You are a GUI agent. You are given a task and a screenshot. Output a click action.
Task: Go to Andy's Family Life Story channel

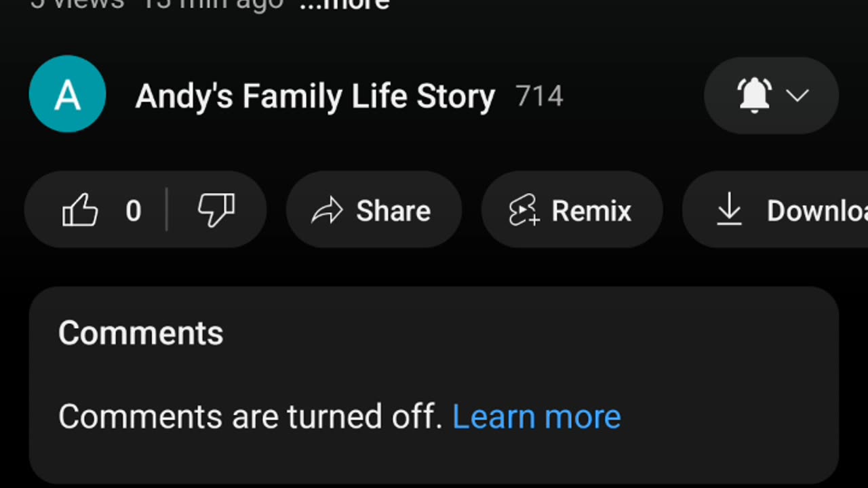[x=315, y=96]
